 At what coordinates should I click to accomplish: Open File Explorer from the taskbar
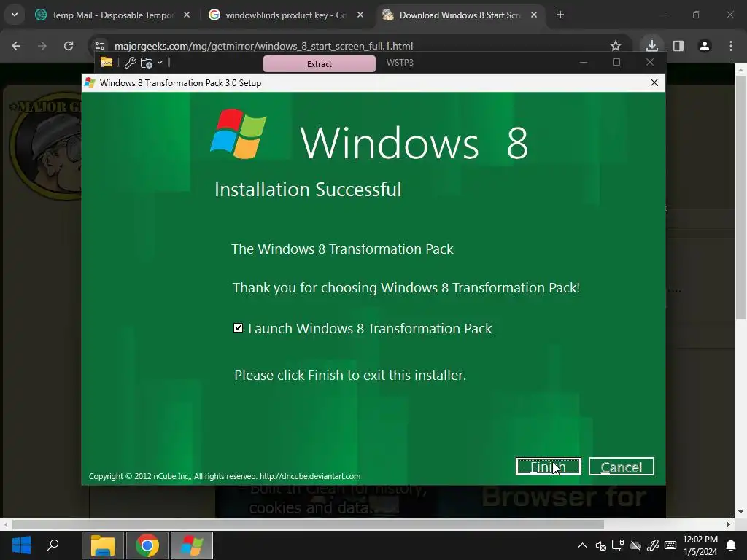click(103, 545)
